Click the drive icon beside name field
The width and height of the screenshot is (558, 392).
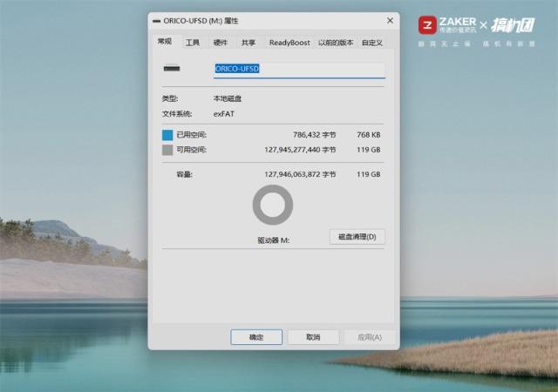tap(172, 68)
